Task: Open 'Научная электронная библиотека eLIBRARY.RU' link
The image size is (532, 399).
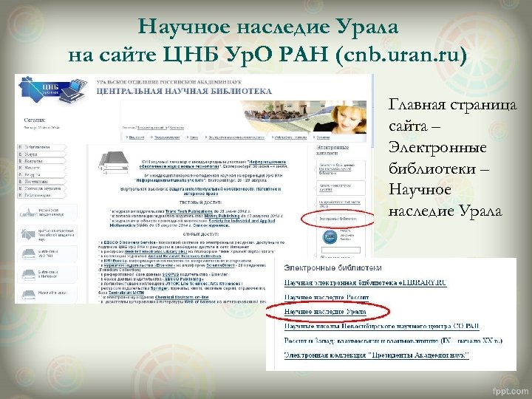Action: [x=365, y=282]
